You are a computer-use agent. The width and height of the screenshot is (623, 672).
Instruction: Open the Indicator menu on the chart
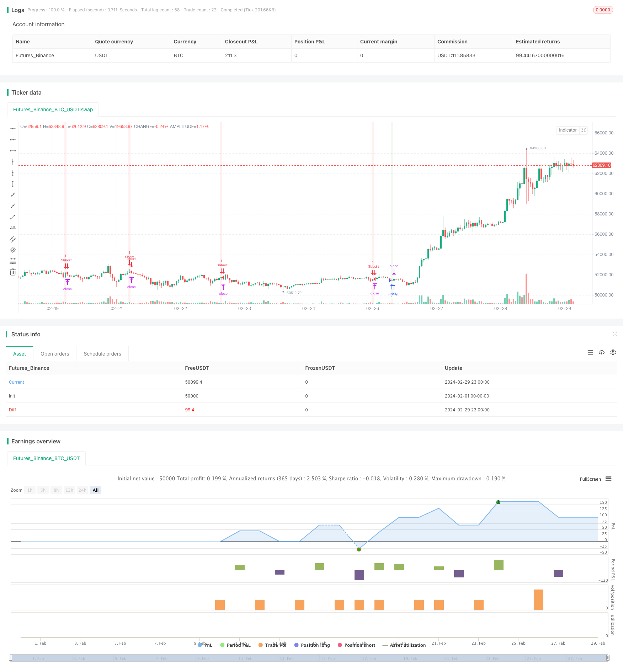[x=568, y=130]
